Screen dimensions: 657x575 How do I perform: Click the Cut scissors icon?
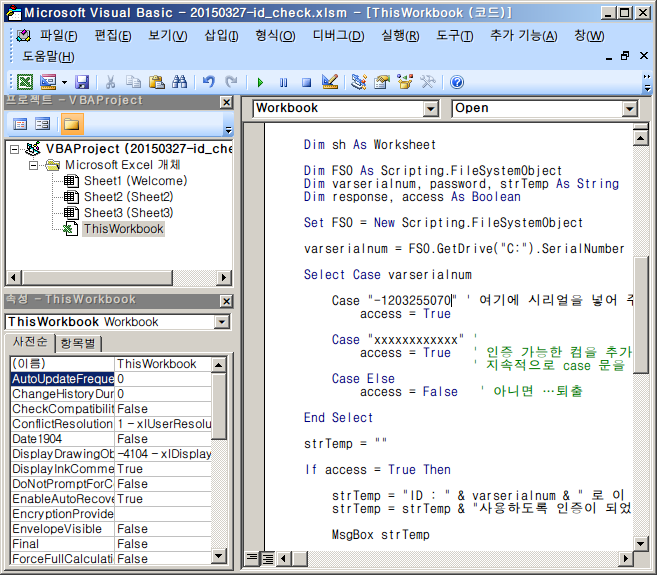[111, 82]
